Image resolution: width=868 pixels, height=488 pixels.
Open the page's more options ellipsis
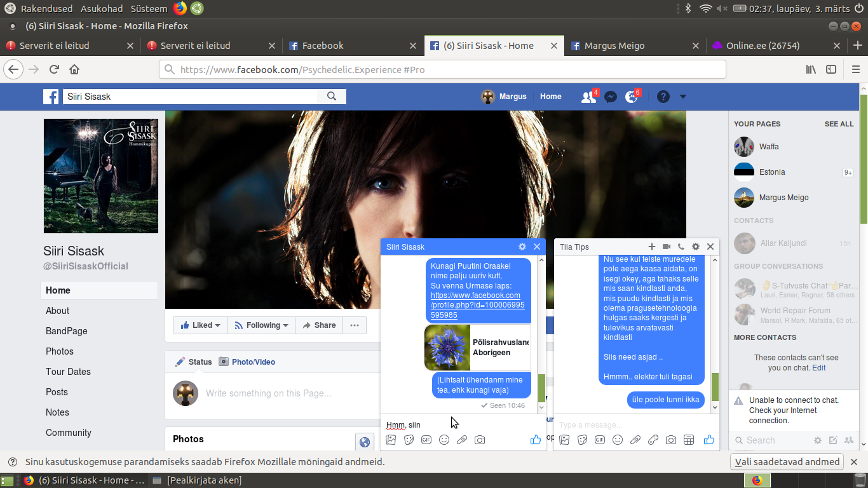(x=354, y=325)
